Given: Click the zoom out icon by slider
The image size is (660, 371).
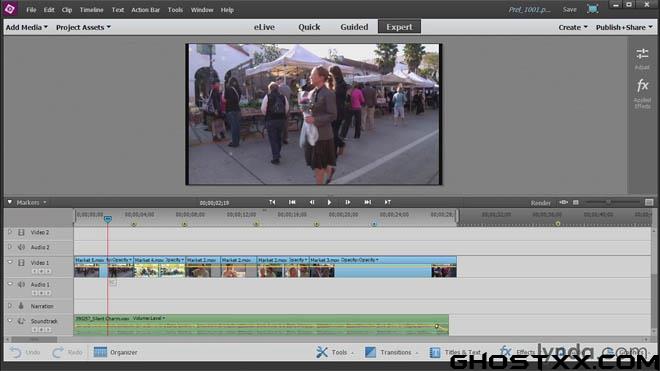Looking at the screenshot, I should (576, 203).
